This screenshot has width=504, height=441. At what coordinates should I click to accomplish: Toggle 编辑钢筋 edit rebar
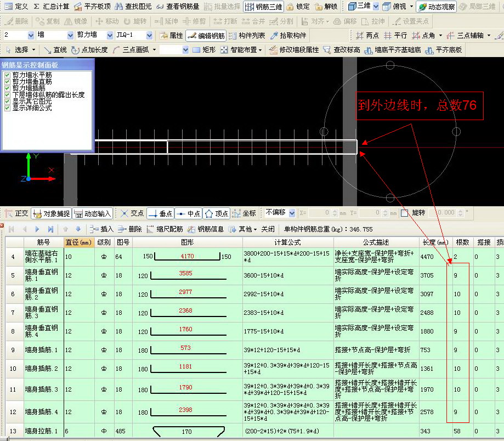point(206,35)
